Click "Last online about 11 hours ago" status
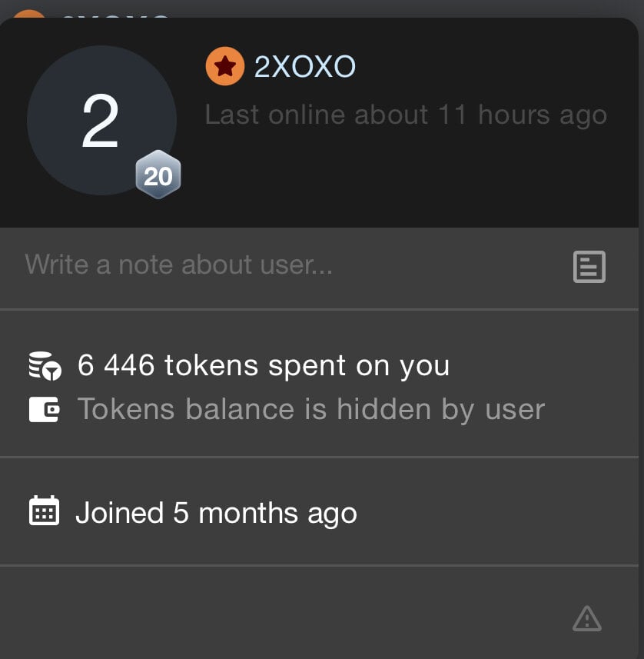The image size is (644, 659). (405, 115)
